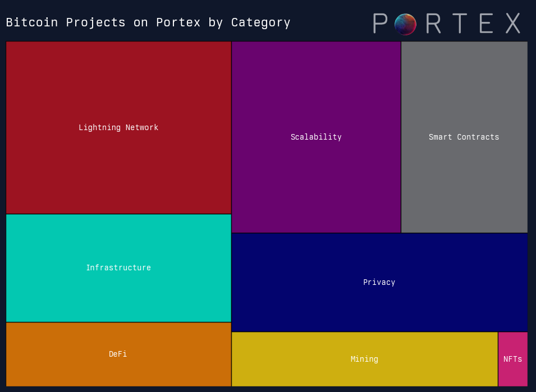Select the purple Scalability block
Viewport: 536px width, 392px height.
(316, 137)
